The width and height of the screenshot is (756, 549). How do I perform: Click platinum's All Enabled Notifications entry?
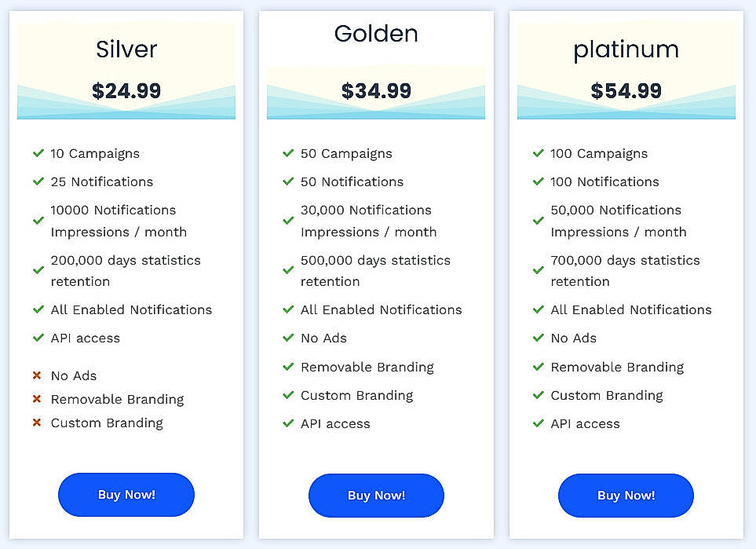coord(630,310)
